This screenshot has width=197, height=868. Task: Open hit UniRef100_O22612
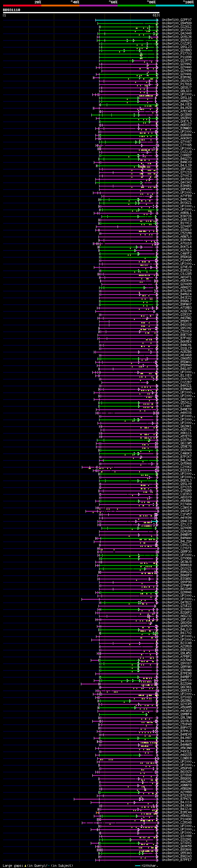point(177,26)
